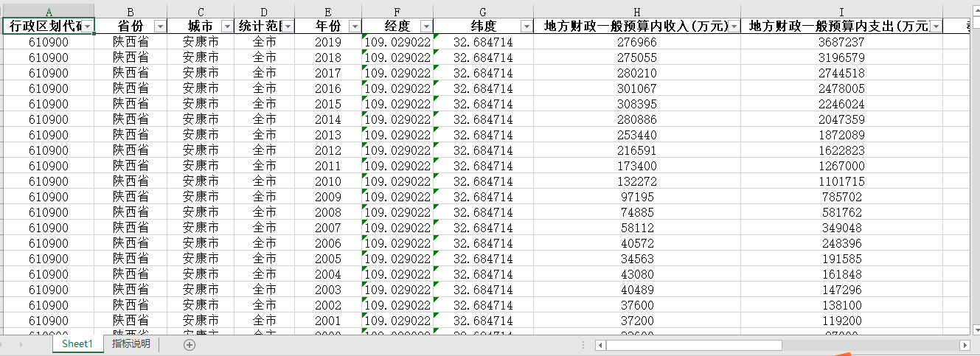Select expenditure cell 2744518
This screenshot has height=356, width=980.
point(841,73)
